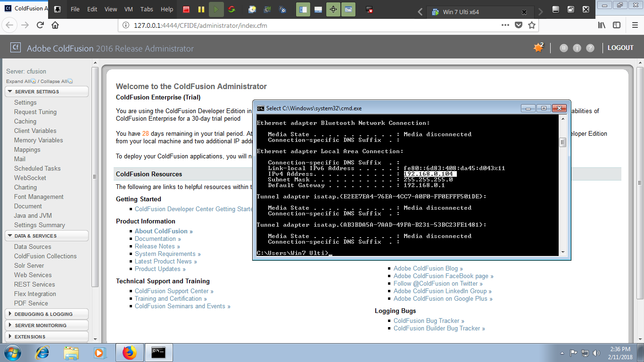
Task: Click the Firefox address bar URL
Action: click(201, 25)
